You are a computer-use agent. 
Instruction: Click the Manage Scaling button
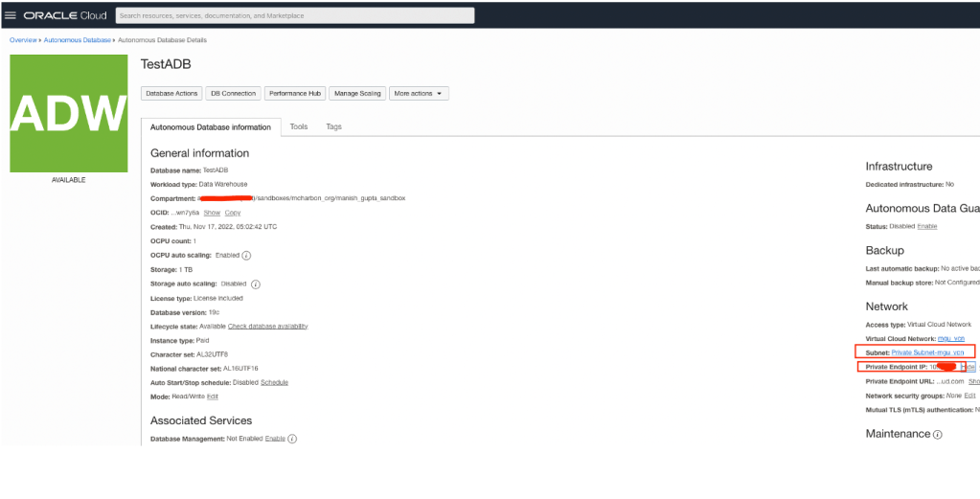coord(358,94)
